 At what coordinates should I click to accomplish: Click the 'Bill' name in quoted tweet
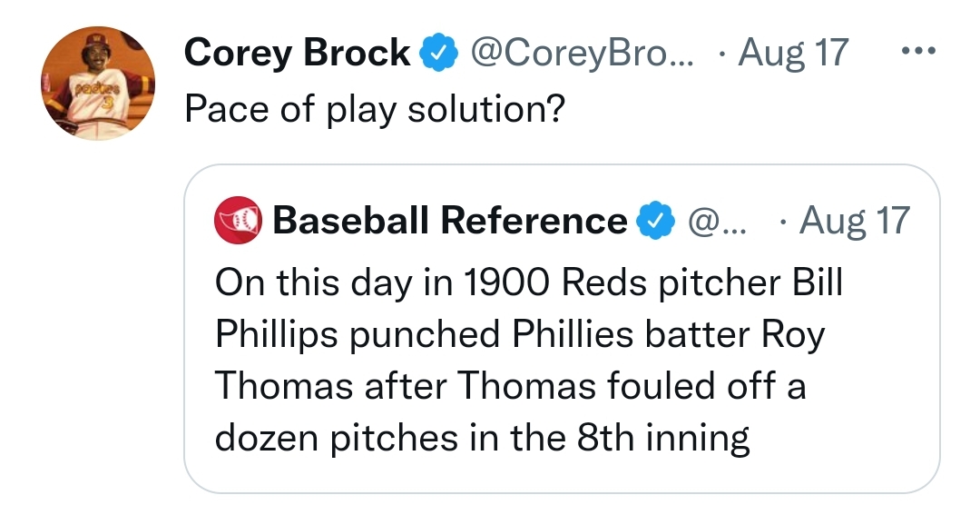[x=818, y=282]
